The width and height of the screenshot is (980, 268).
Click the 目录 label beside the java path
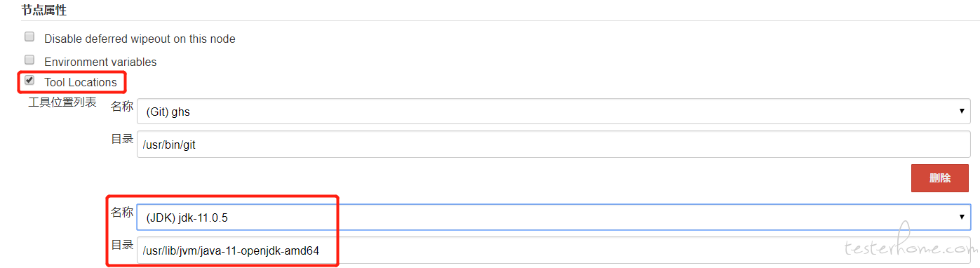122,245
